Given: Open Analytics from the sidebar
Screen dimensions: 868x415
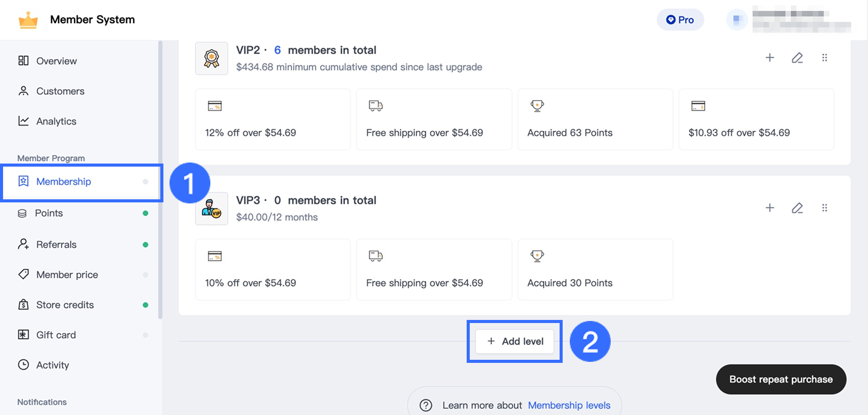Looking at the screenshot, I should [56, 121].
